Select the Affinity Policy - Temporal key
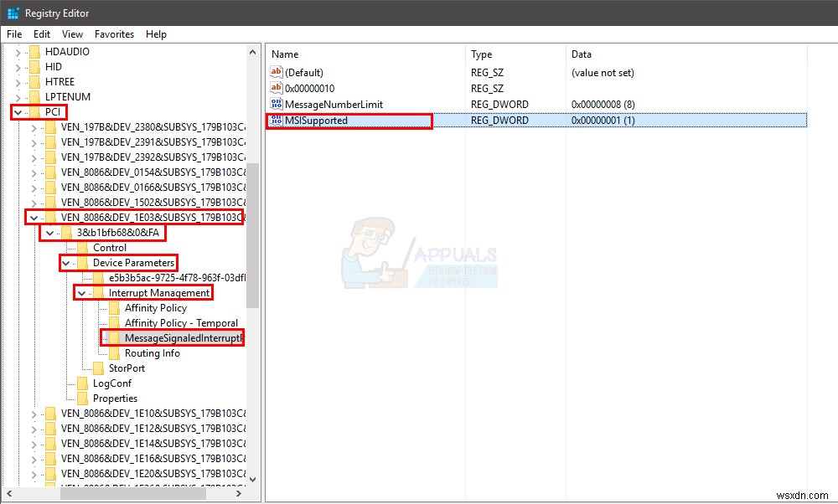This screenshot has width=838, height=504. (181, 323)
